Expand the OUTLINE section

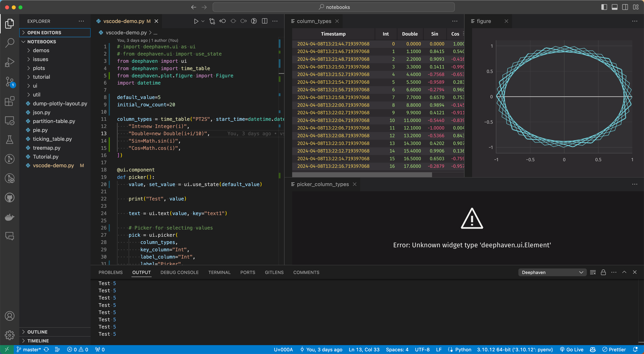[37, 332]
